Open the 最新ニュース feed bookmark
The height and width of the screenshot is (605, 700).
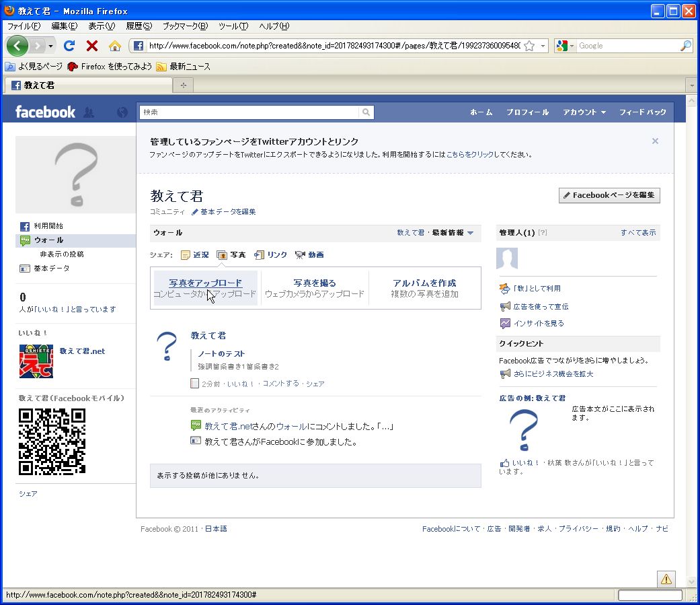(x=184, y=67)
